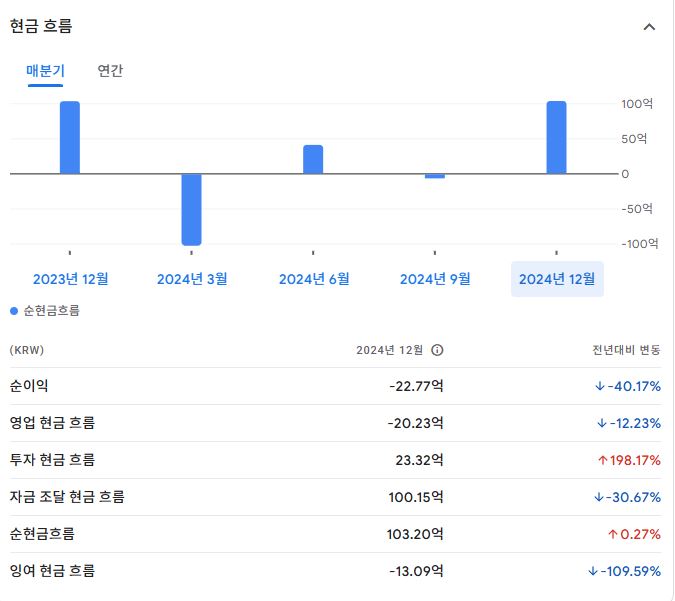The image size is (675, 601).
Task: Click the 현금 흐름 section heading
Action: pos(41,26)
